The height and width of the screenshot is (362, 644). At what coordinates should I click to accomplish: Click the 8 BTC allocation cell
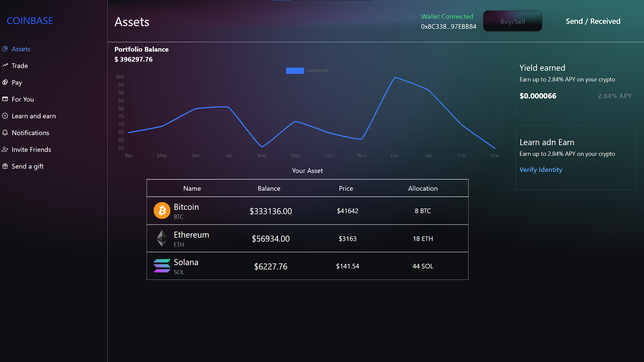coord(423,211)
